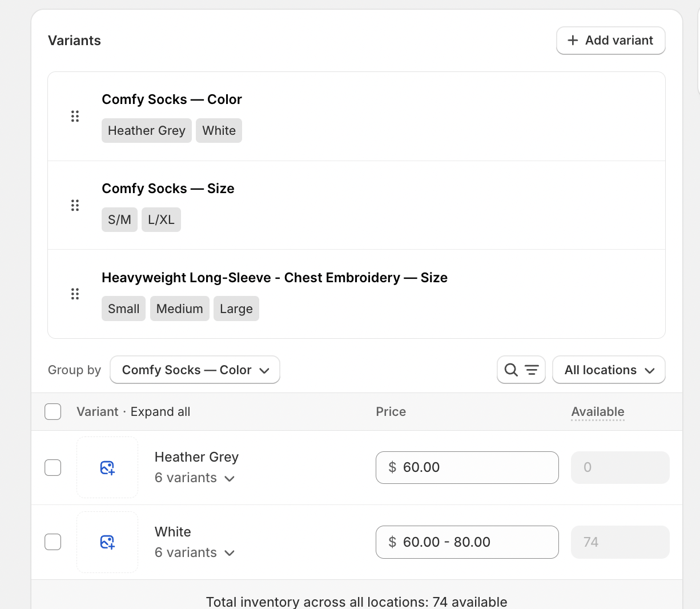700x609 pixels.
Task: Click the Available column header
Action: (x=598, y=412)
